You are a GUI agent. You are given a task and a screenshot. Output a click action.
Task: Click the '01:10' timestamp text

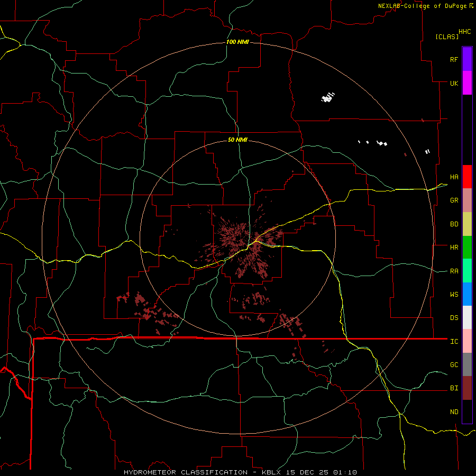point(345,472)
